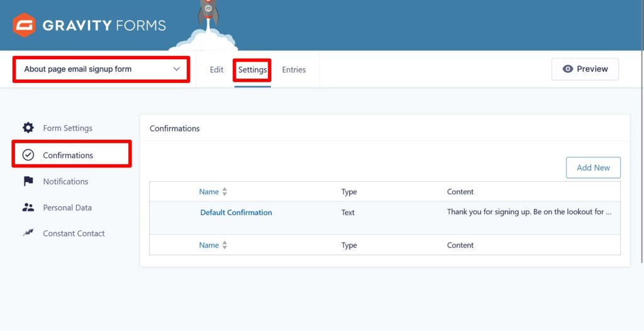Click the eye icon on the Preview button
This screenshot has height=331, width=644.
pyautogui.click(x=567, y=69)
